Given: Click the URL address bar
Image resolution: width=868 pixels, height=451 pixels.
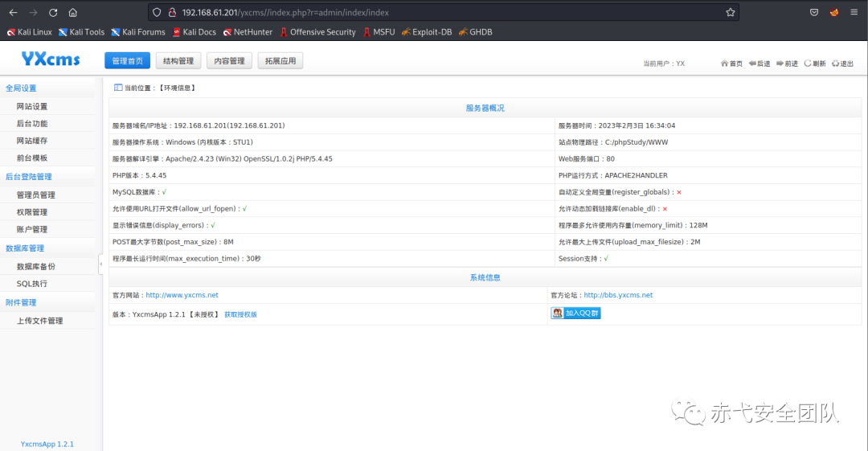Looking at the screenshot, I should pos(443,12).
